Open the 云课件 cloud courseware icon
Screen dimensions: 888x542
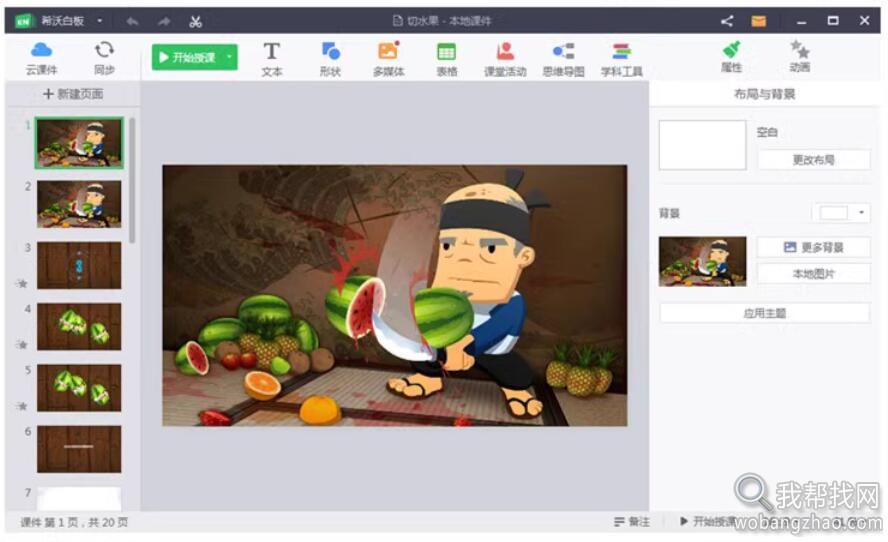[x=41, y=58]
